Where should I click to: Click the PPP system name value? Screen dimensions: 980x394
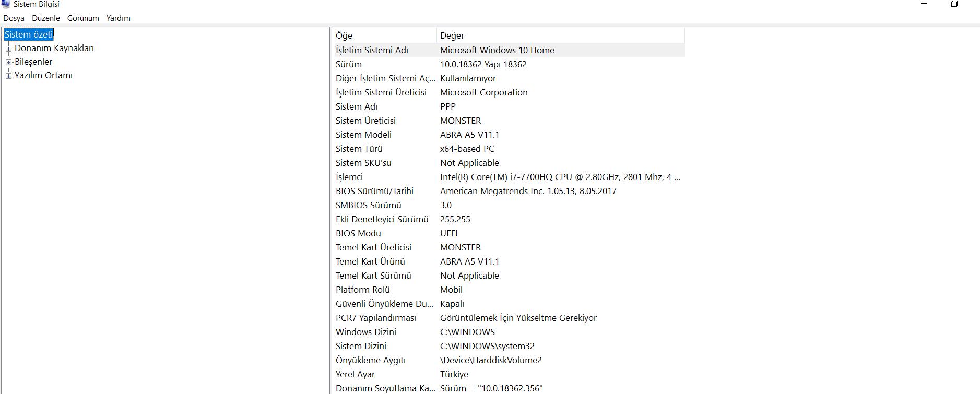pyautogui.click(x=448, y=106)
